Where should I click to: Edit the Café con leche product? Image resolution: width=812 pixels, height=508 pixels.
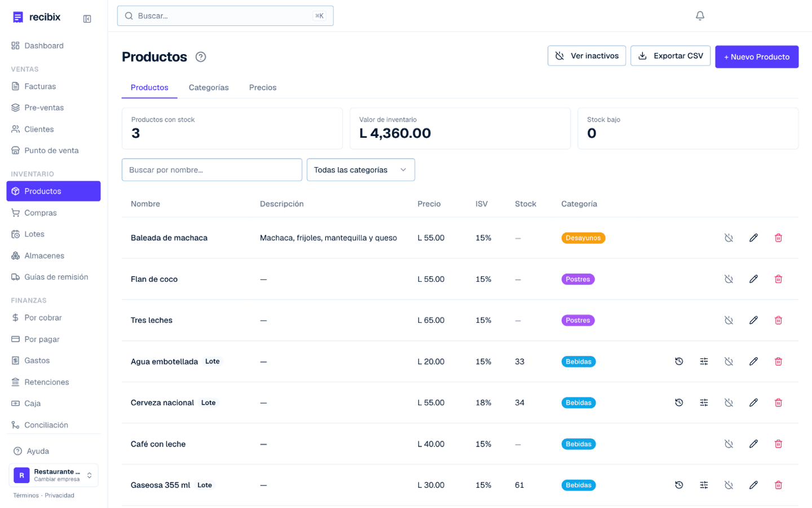753,444
